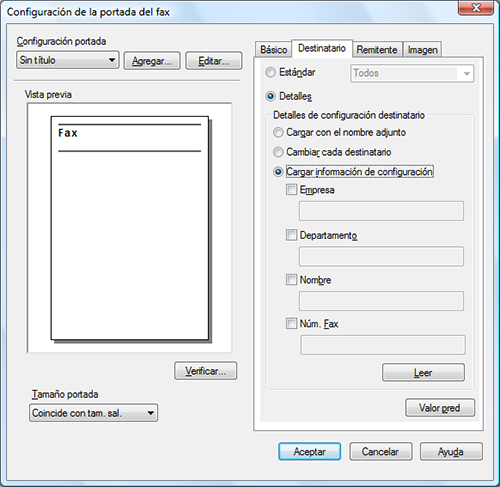Open the Remitente tab
This screenshot has width=500, height=487.
point(377,50)
